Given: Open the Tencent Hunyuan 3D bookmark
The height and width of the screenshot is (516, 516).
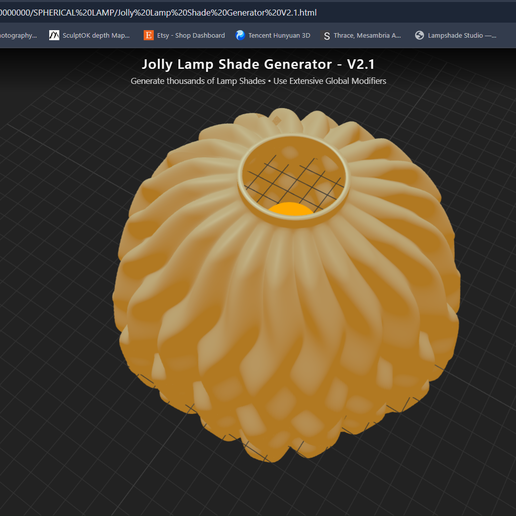Looking at the screenshot, I should tap(273, 35).
